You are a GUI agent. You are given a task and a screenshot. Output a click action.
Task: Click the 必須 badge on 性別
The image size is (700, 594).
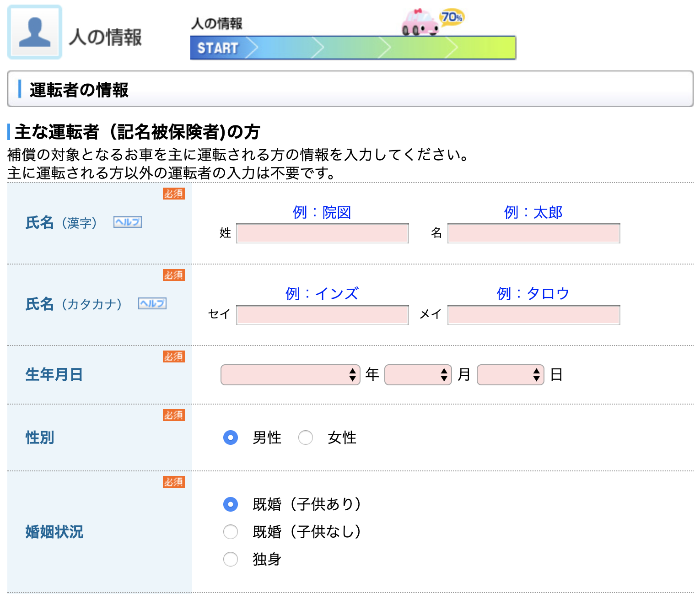point(173,415)
